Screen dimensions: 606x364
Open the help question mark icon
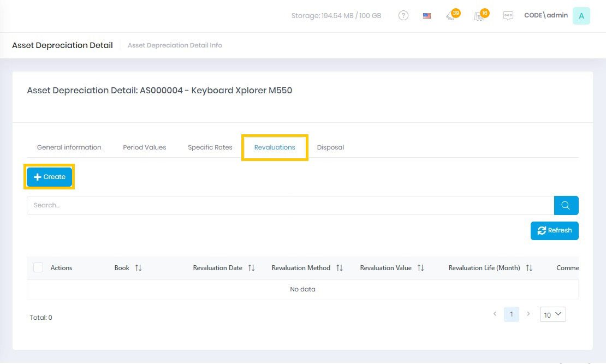[x=403, y=16]
